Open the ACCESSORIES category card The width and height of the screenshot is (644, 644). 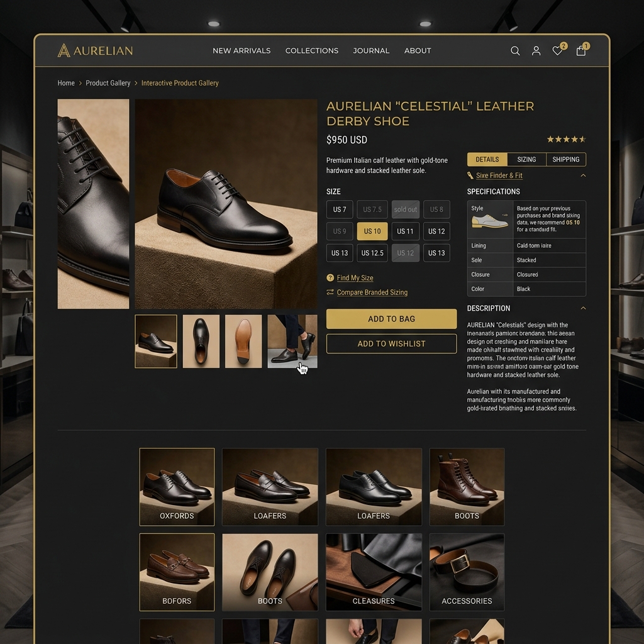tap(467, 572)
